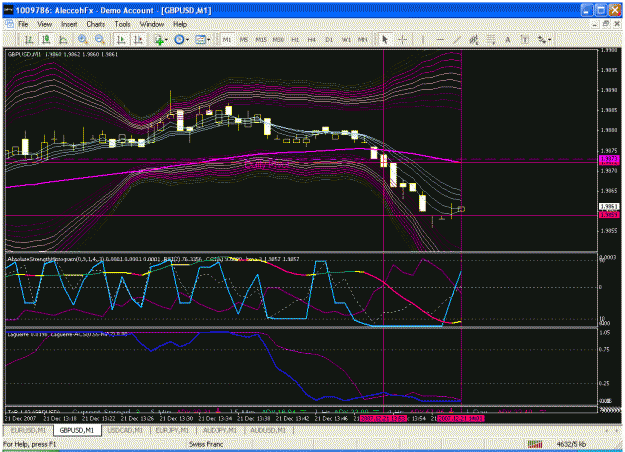Switch to M15 timeframe
The height and width of the screenshot is (452, 625).
tap(261, 39)
